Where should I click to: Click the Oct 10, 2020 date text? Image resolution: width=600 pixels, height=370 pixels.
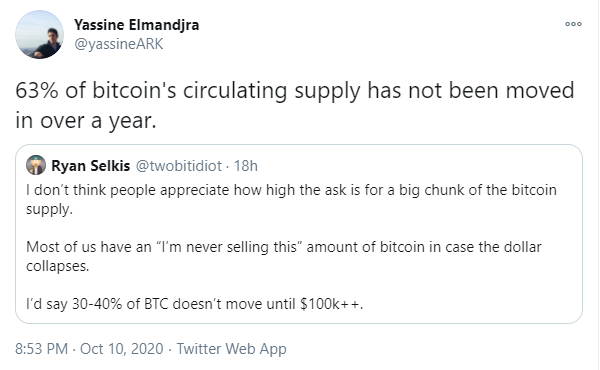122,349
